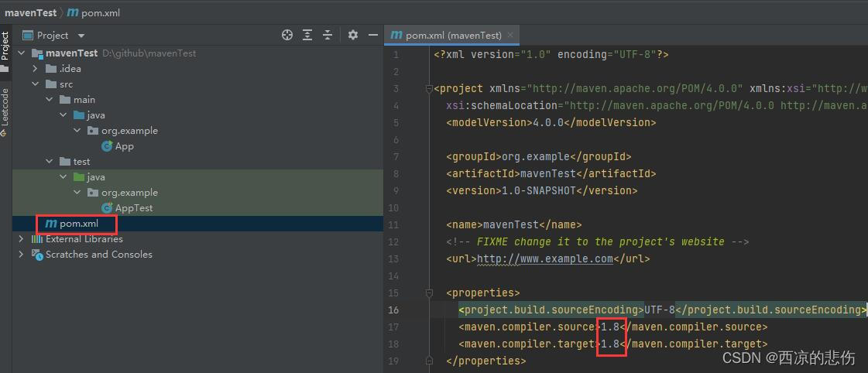Select the main folder row

(197, 100)
